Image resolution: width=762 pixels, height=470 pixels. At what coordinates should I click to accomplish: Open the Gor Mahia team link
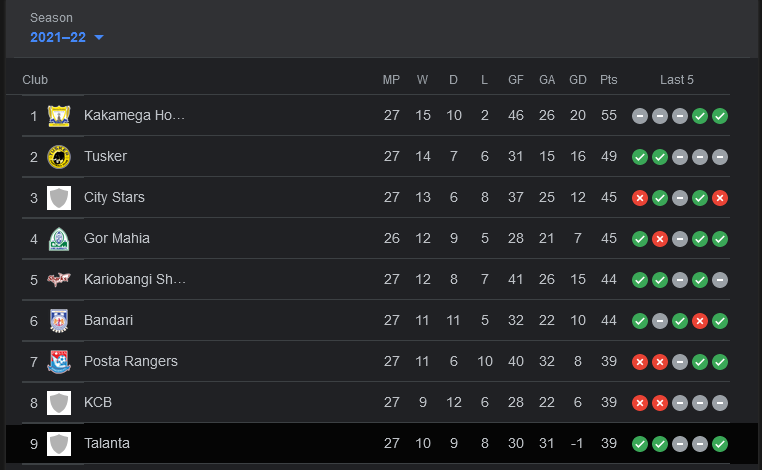[x=117, y=238]
